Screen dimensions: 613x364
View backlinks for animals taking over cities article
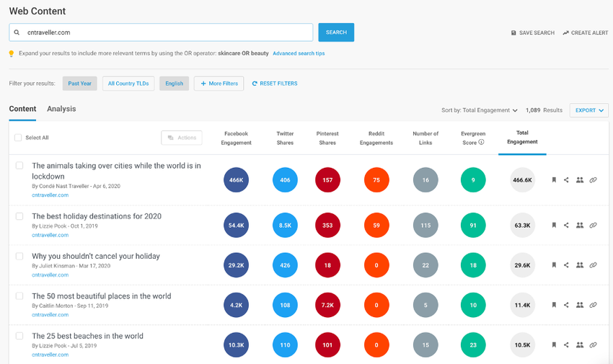click(x=593, y=180)
